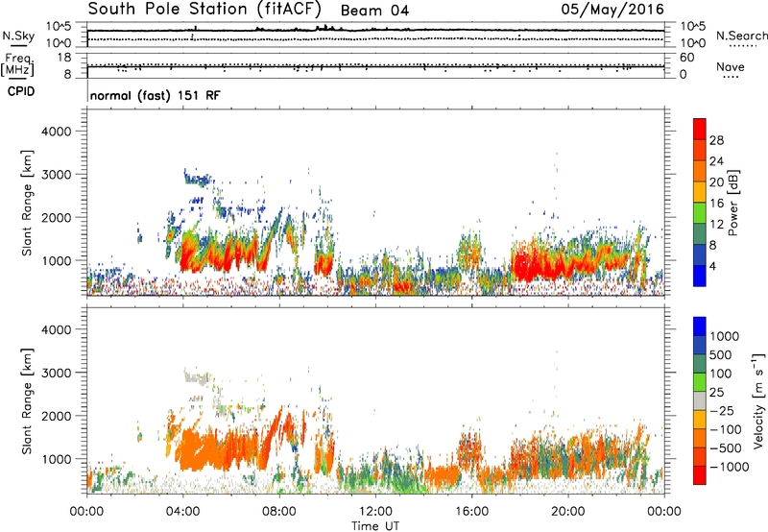This screenshot has width=768, height=532.
Task: Pick the gray segment of velocity colorbar
Action: (x=700, y=401)
